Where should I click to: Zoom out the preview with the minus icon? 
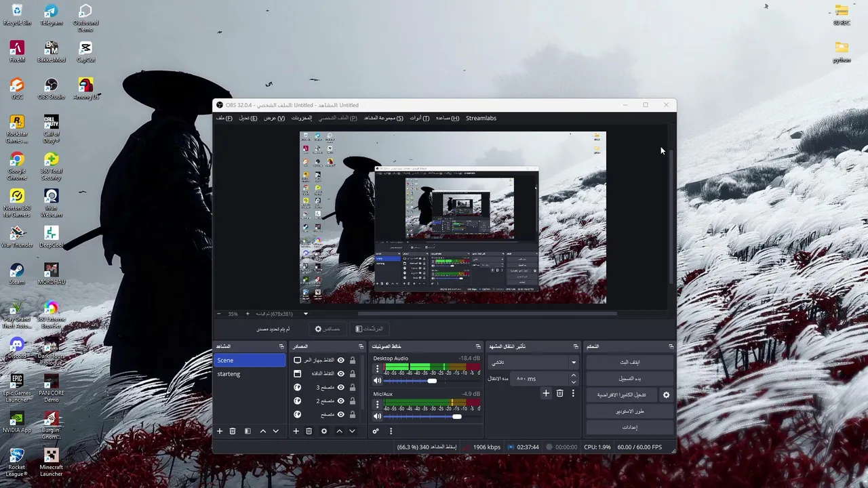(x=219, y=314)
